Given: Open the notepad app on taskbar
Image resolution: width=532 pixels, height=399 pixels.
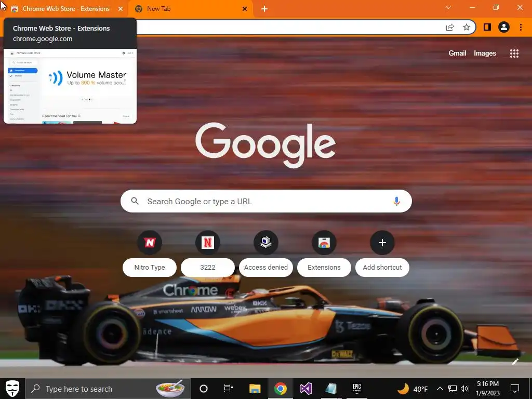Looking at the screenshot, I should (x=331, y=389).
